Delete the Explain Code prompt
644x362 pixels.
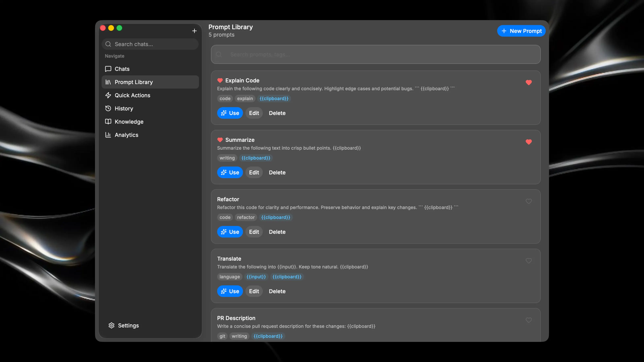coord(277,113)
